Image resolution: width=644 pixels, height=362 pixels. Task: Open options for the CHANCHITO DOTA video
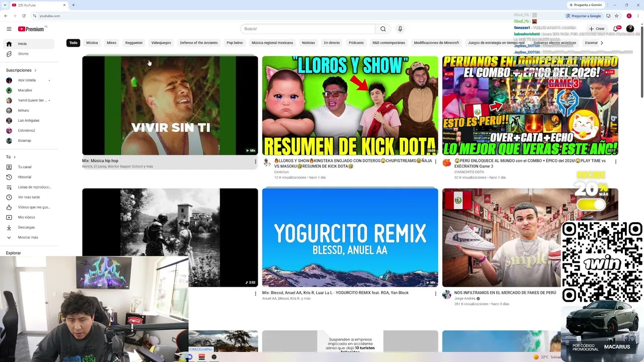[x=616, y=162]
